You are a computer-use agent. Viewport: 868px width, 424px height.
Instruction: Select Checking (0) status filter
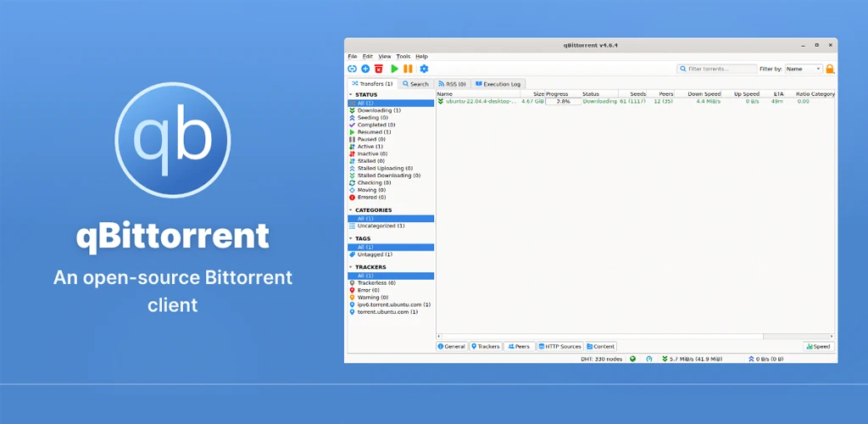click(391, 182)
